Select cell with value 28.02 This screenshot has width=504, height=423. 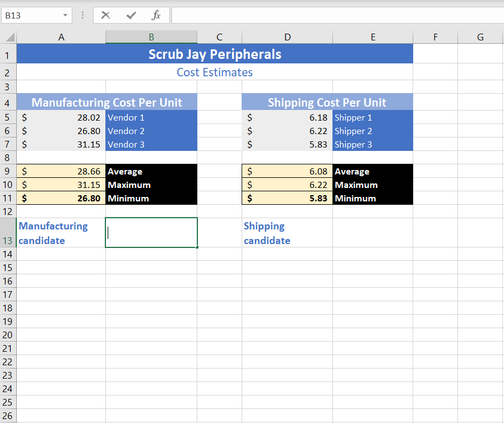point(61,117)
